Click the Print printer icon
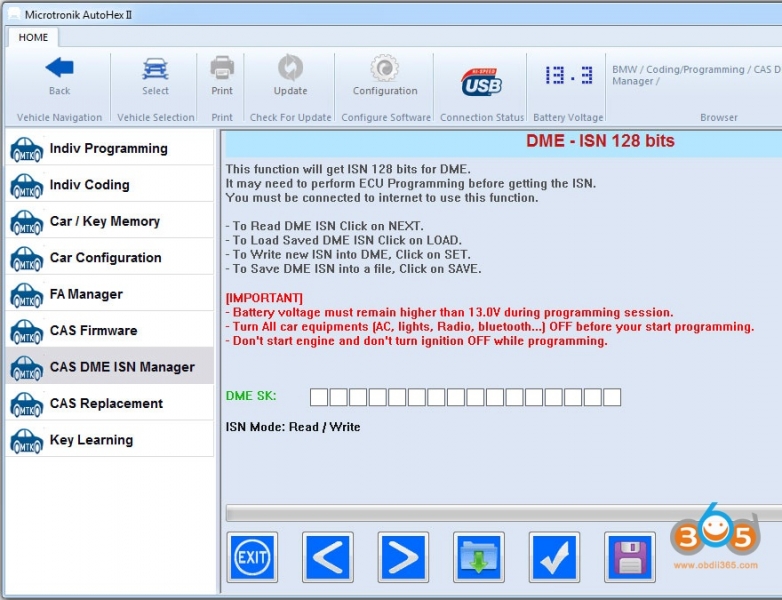The height and width of the screenshot is (600, 782). tap(222, 68)
